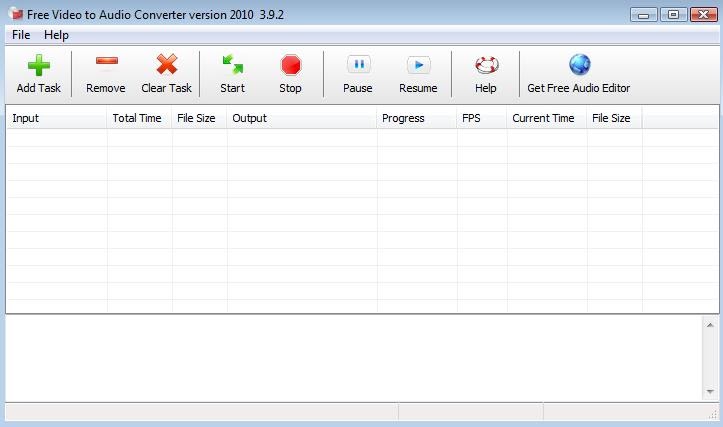The image size is (723, 427).
Task: Click the Output column header
Action: pyautogui.click(x=302, y=118)
